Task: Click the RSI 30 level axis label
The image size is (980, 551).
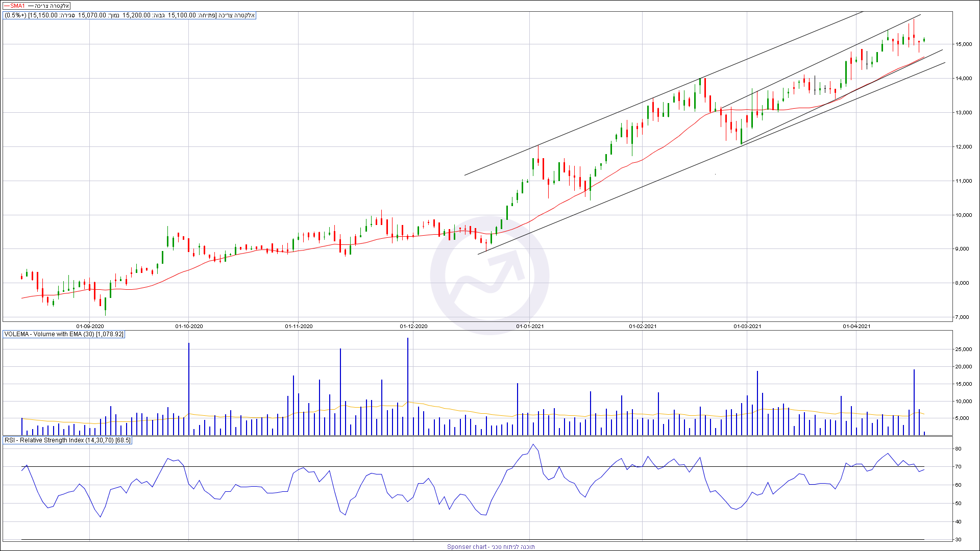Action: pyautogui.click(x=959, y=539)
